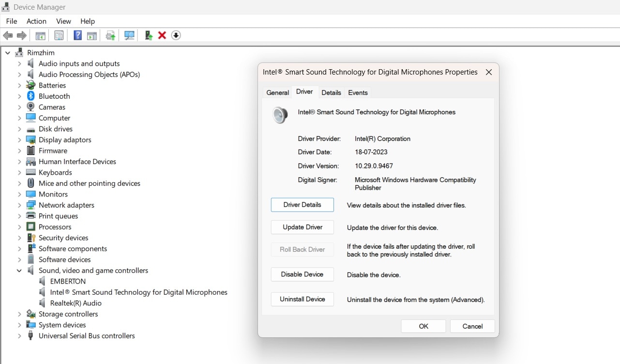Screen dimensions: 620x364
Task: Expand the Bluetooth category arrow
Action: (19, 96)
